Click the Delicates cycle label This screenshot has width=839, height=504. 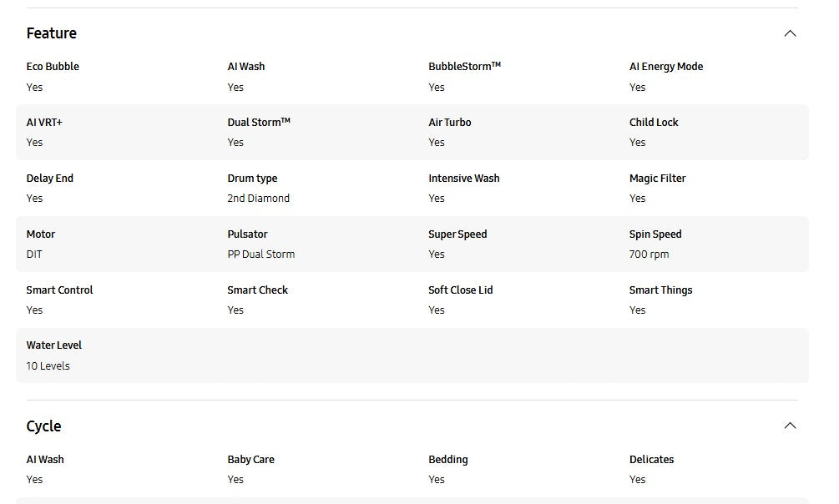(x=651, y=460)
